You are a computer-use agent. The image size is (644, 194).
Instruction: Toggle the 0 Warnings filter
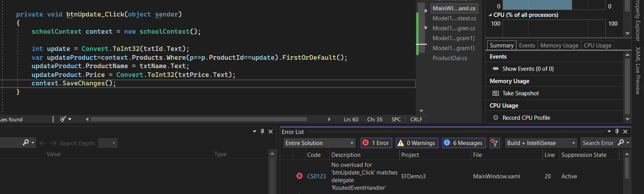[417, 143]
